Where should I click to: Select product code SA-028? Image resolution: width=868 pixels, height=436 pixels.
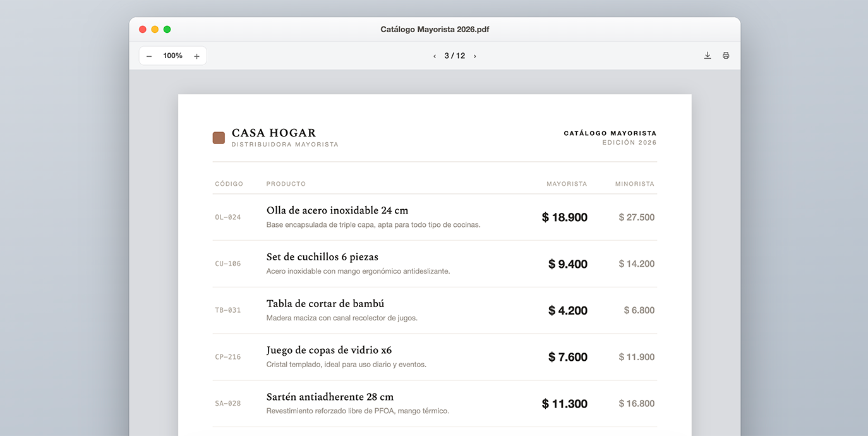(x=228, y=404)
